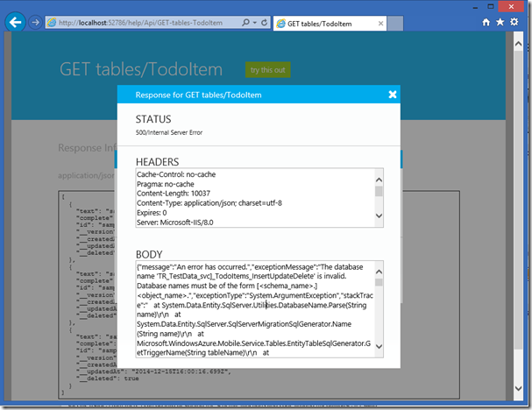Click the browser Forward arrow button
The image size is (532, 410).
click(x=36, y=23)
